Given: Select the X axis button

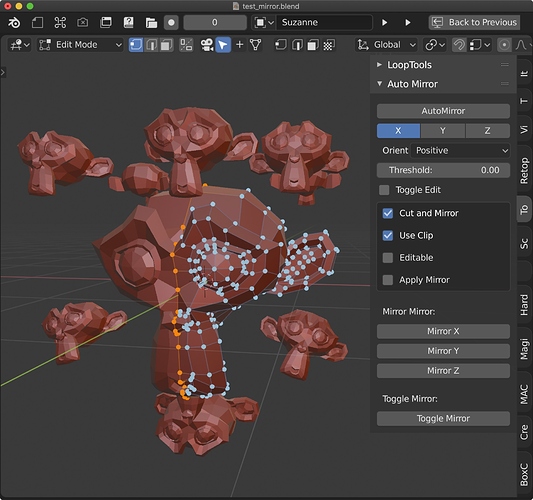Looking at the screenshot, I should 398,131.
